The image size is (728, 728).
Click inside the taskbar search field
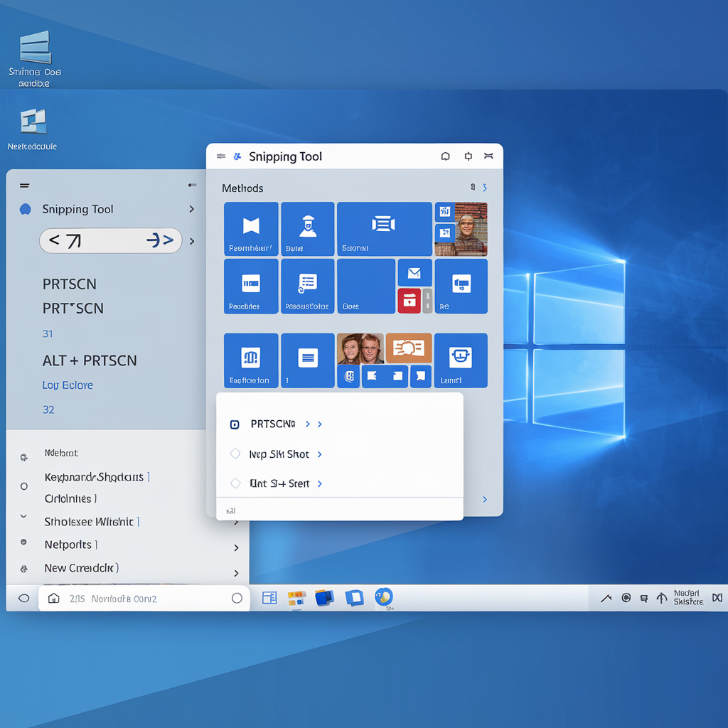(142, 598)
